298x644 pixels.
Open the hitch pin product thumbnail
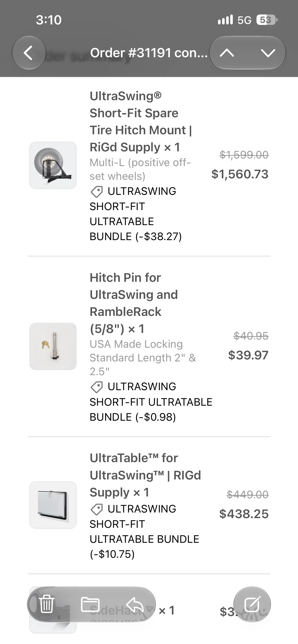[53, 346]
